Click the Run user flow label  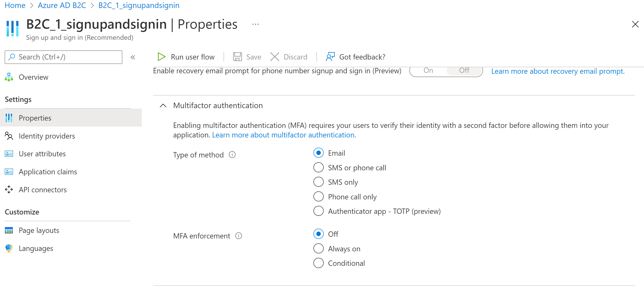[192, 57]
